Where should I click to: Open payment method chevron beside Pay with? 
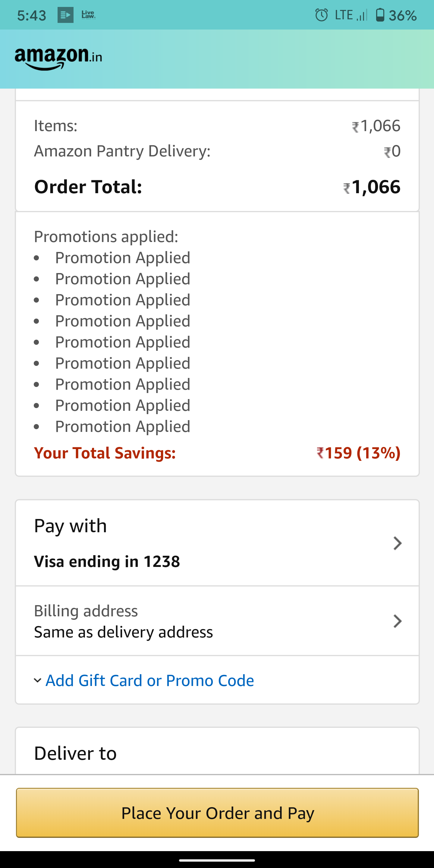coord(398,543)
